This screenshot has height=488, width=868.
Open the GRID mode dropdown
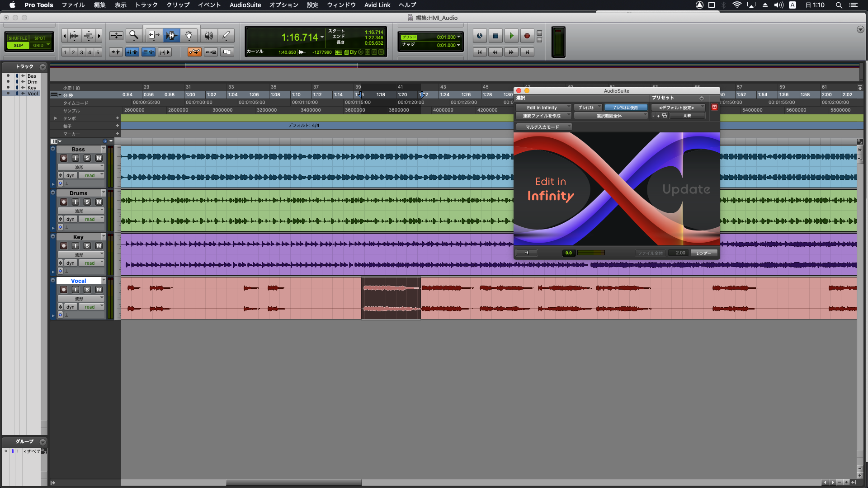(x=41, y=45)
